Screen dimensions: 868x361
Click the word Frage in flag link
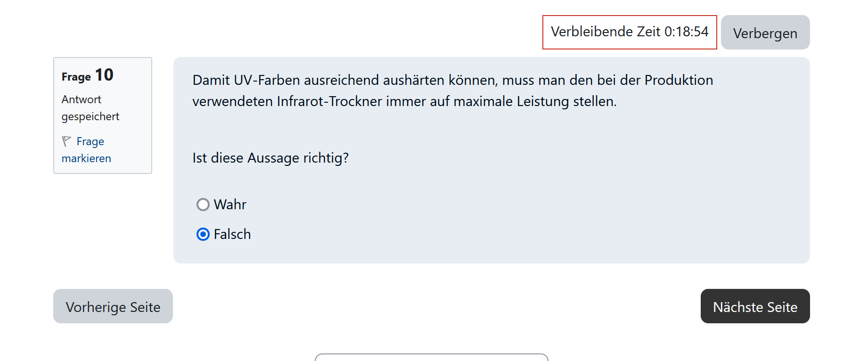pyautogui.click(x=90, y=141)
